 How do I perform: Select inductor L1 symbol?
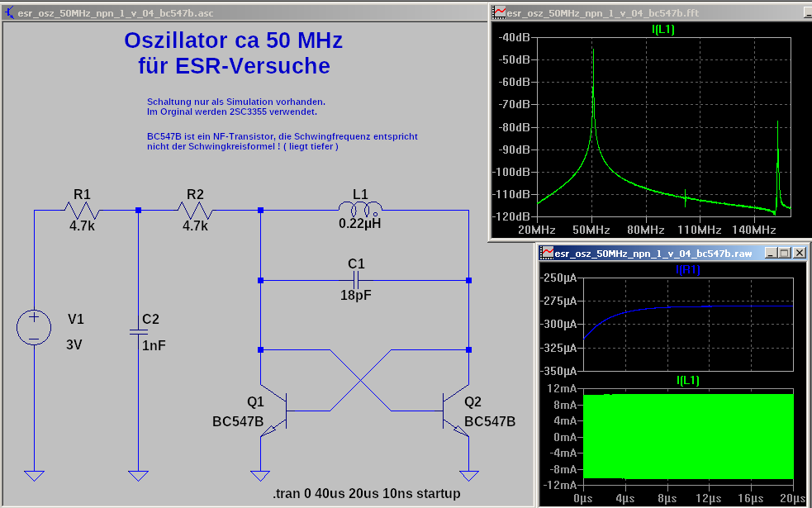tap(360, 209)
